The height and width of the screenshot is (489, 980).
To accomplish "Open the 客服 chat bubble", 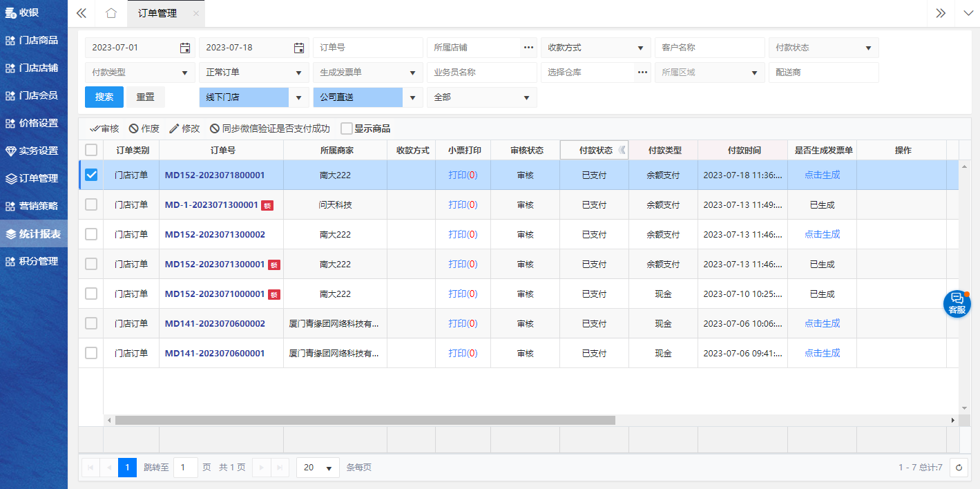I will pos(957,304).
